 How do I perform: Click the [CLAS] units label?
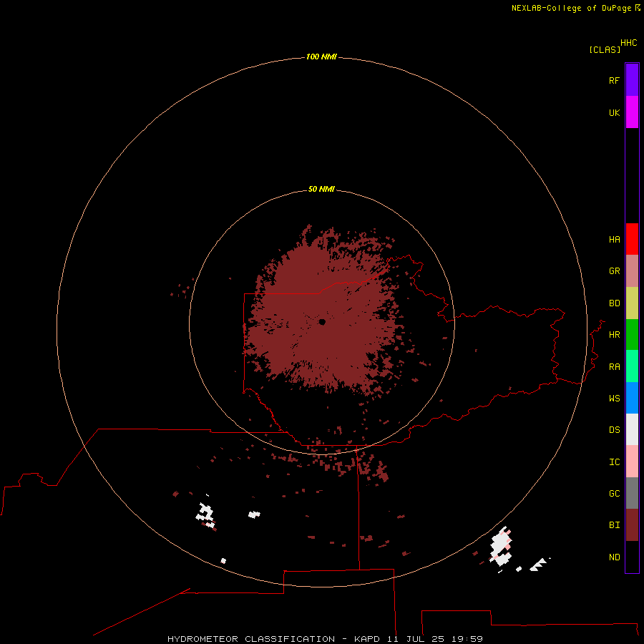(x=605, y=49)
